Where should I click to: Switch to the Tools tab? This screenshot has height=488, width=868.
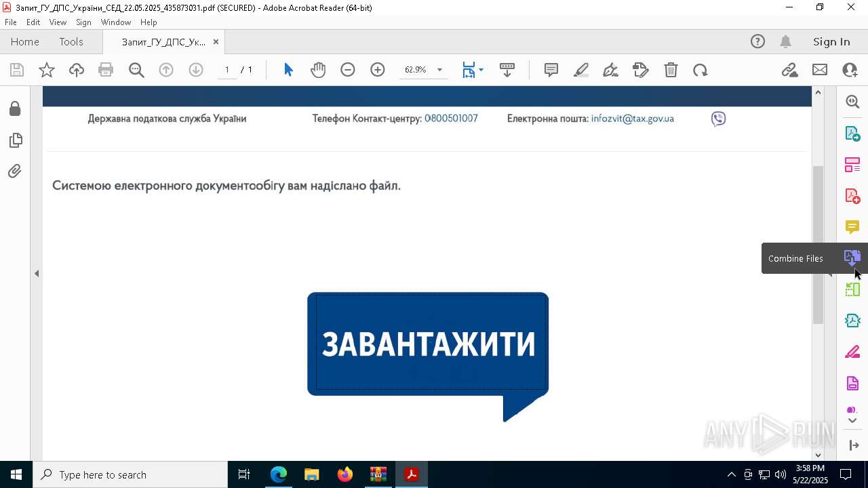click(71, 42)
